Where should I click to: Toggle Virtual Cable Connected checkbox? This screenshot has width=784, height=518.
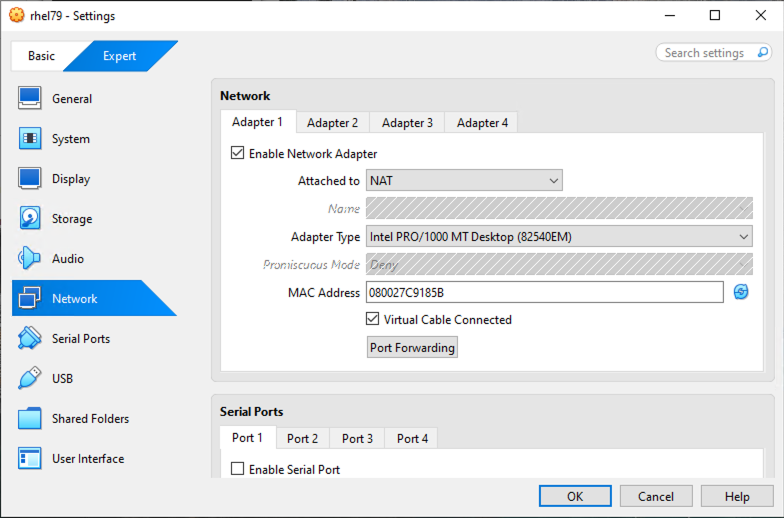pyautogui.click(x=372, y=319)
